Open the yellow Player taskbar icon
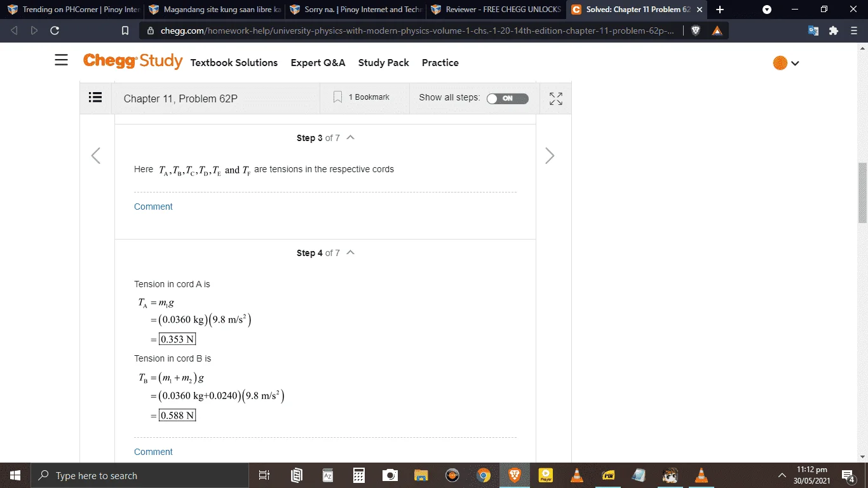The image size is (868, 488). 545,475
